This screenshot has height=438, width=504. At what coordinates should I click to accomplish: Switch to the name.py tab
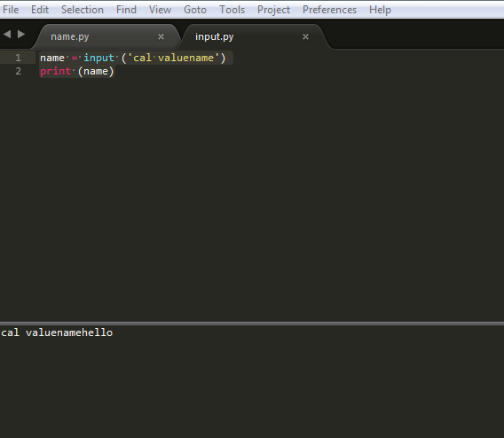106,36
